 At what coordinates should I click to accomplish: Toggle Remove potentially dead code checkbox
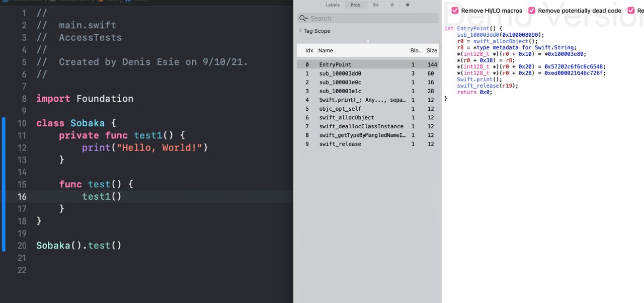[x=532, y=11]
